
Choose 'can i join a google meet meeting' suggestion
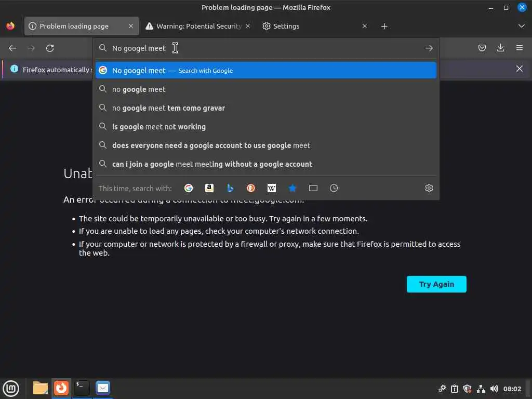[265, 164]
